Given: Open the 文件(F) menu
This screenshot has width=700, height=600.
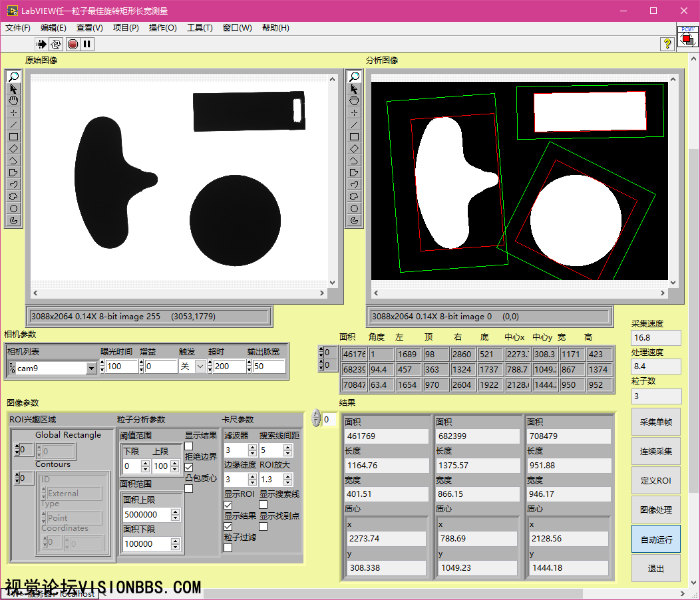Looking at the screenshot, I should pos(18,28).
